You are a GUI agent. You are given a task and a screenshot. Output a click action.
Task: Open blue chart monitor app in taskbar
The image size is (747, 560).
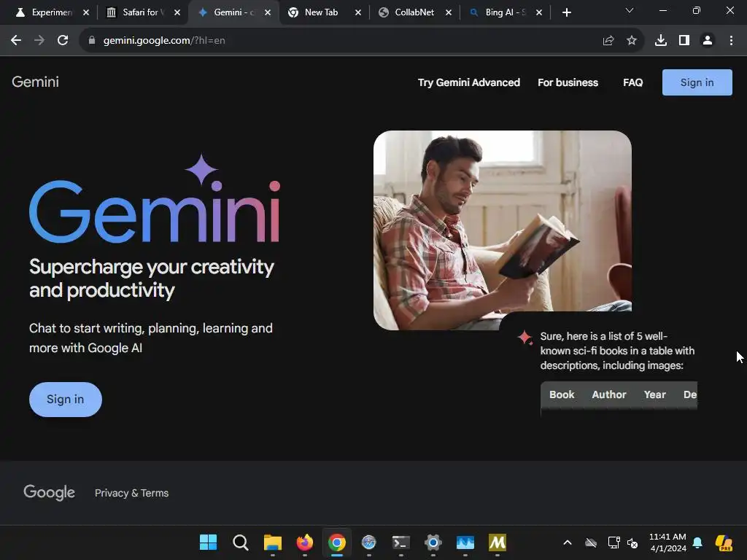(465, 542)
